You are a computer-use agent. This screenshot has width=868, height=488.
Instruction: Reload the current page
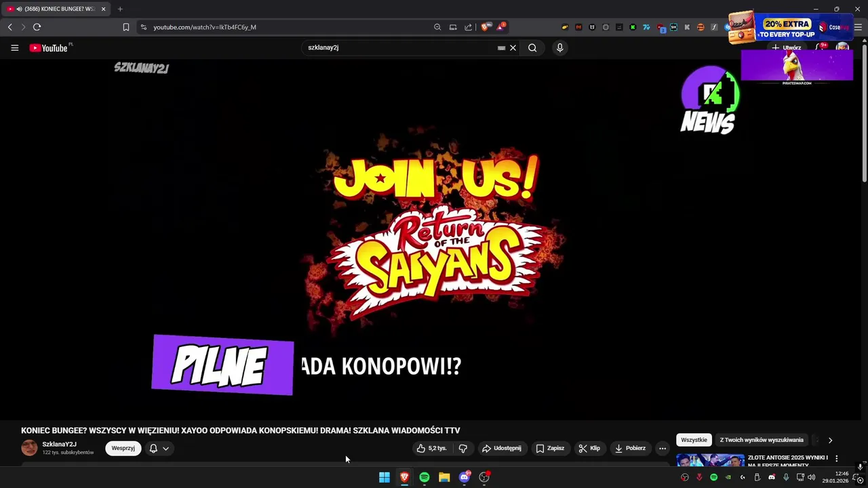(x=37, y=27)
